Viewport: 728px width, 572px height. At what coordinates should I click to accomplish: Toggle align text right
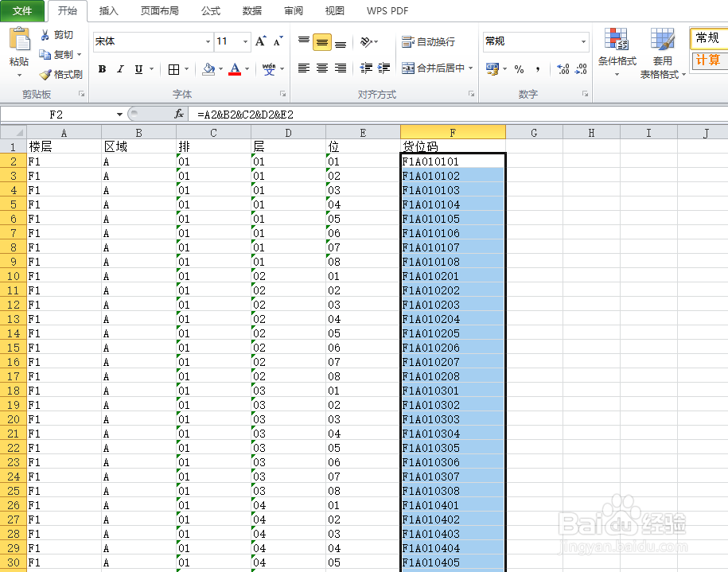341,68
